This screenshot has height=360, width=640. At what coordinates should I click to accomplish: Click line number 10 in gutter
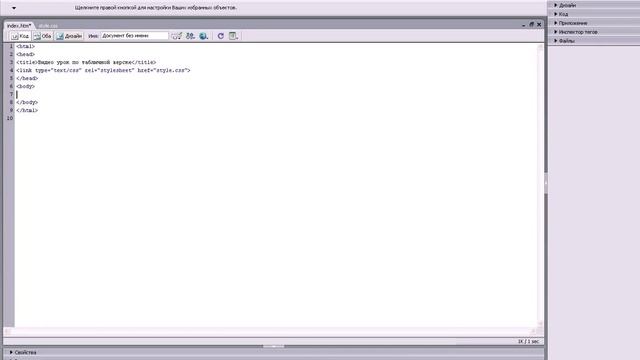pos(9,118)
